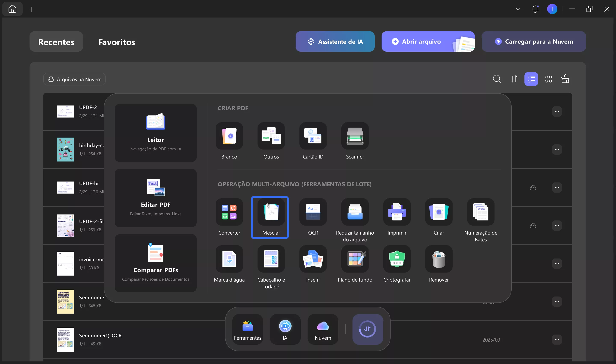Open the OCR batch tool
The height and width of the screenshot is (364, 616).
[x=313, y=212]
